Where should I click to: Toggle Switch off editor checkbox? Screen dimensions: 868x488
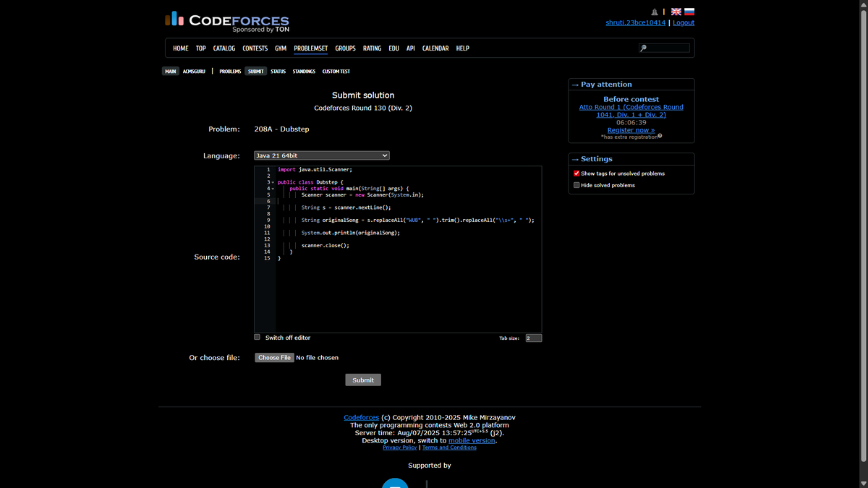[257, 337]
